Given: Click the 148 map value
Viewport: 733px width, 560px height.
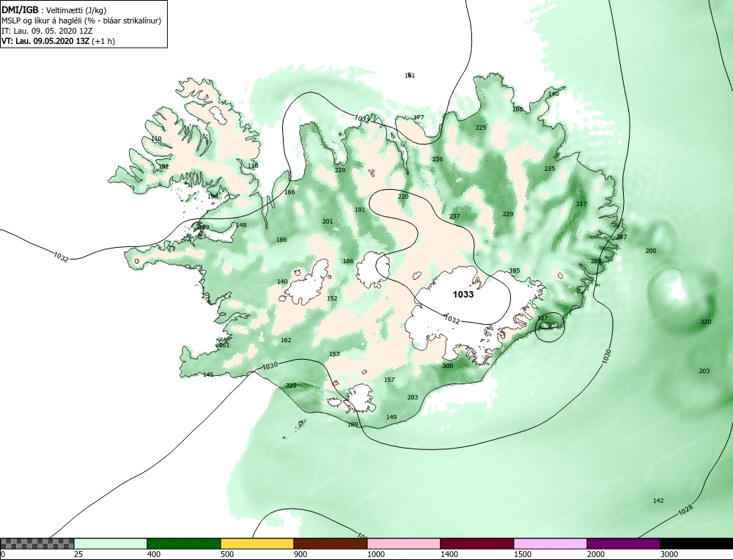Looking at the screenshot, I should coord(241,225).
